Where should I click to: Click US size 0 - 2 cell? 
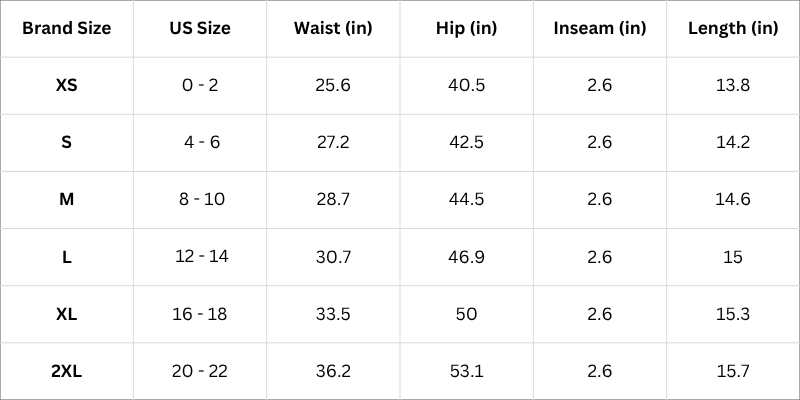[200, 85]
